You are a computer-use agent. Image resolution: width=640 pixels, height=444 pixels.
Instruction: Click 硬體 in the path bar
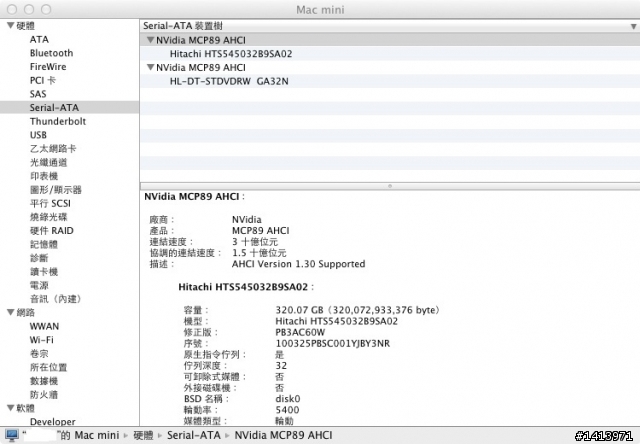(x=143, y=435)
